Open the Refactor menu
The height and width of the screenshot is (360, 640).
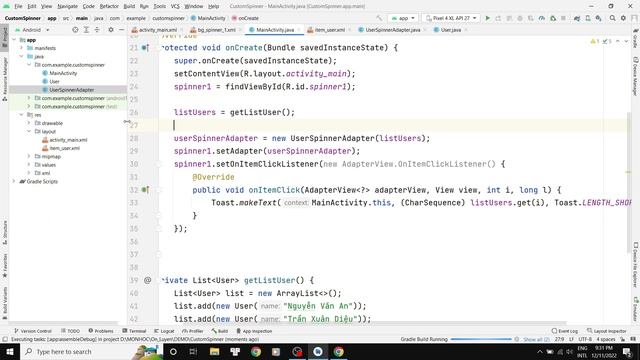(x=109, y=6)
